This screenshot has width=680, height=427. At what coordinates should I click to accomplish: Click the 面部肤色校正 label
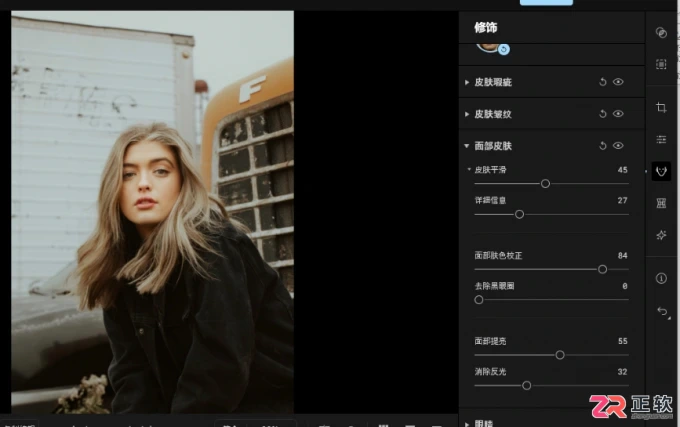click(498, 255)
